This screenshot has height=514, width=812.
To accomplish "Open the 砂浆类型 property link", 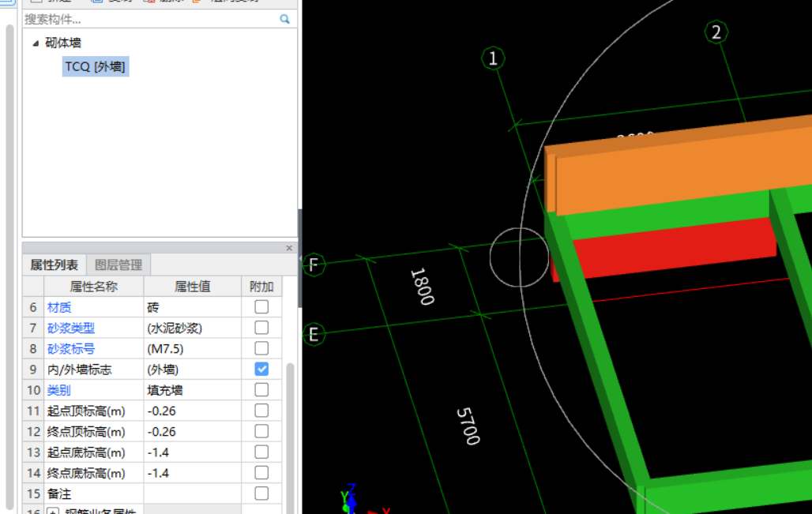I will point(71,328).
